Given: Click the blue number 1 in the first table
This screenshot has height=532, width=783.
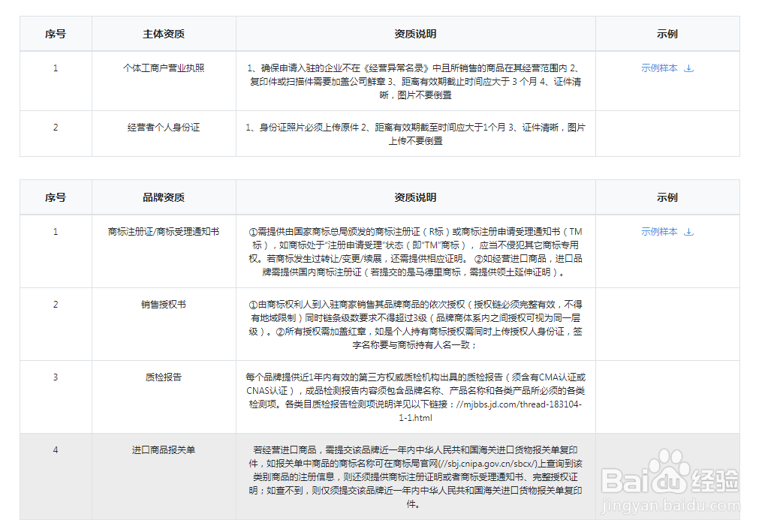Looking at the screenshot, I should [55, 68].
